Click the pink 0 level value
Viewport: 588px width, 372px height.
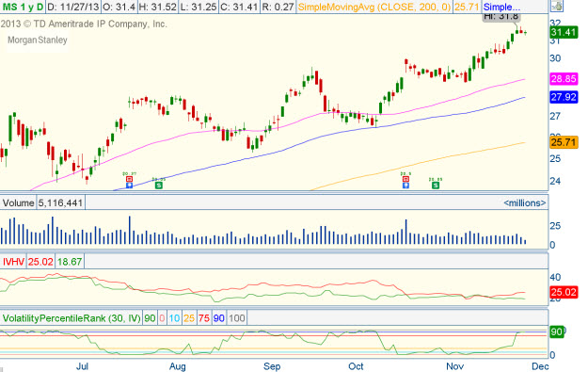[x=162, y=318]
